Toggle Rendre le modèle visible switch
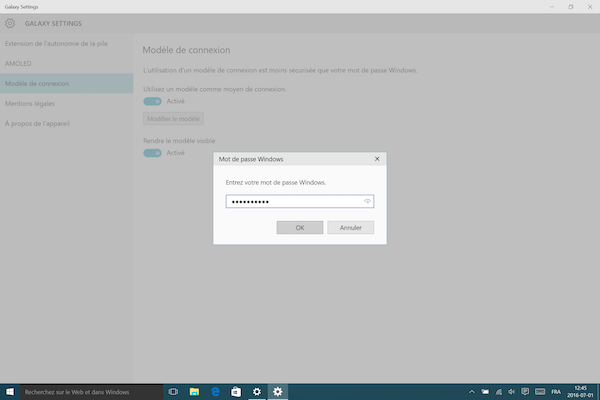 coord(152,153)
